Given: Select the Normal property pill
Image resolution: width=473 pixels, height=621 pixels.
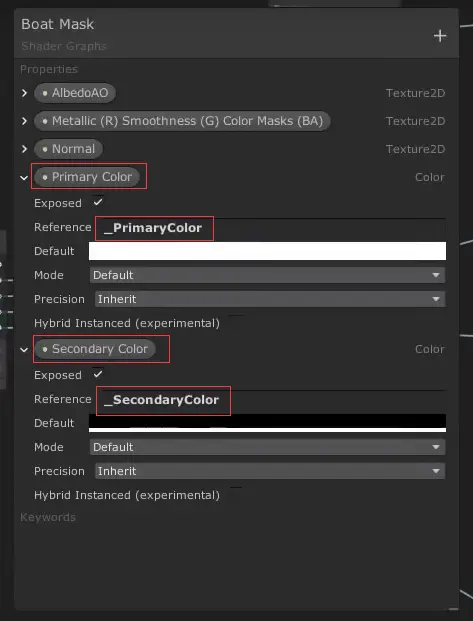Looking at the screenshot, I should point(68,149).
